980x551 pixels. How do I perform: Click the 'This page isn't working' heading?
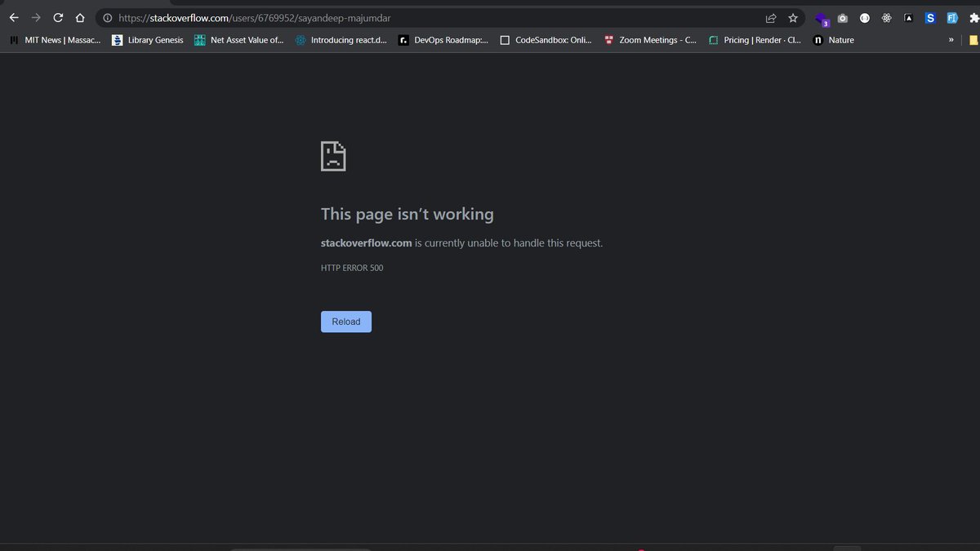[408, 214]
